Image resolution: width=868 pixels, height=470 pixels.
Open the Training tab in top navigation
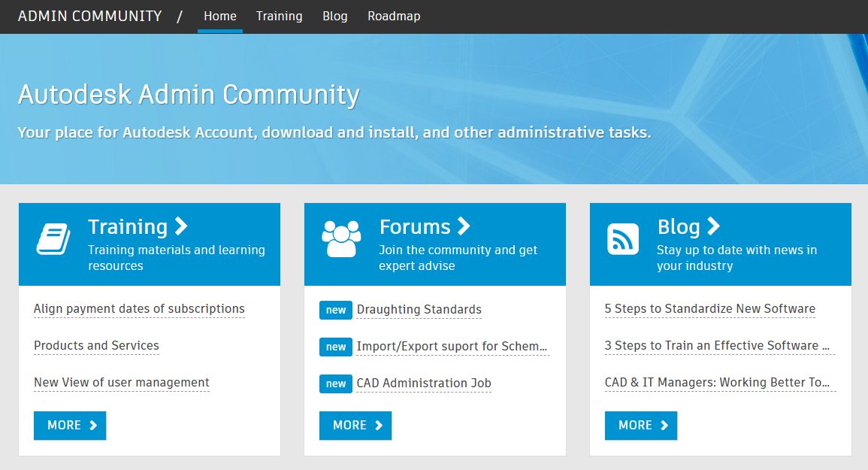tap(279, 16)
